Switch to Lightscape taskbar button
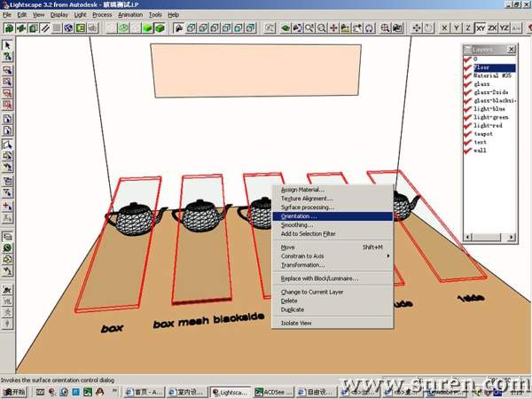The image size is (532, 399). [231, 392]
